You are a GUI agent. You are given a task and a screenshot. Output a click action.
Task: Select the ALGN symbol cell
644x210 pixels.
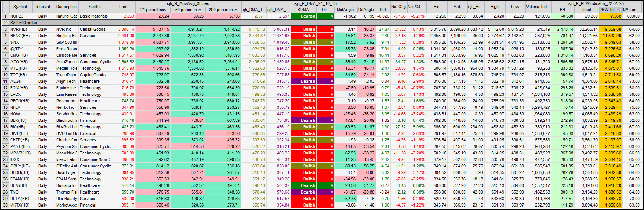pos(20,81)
